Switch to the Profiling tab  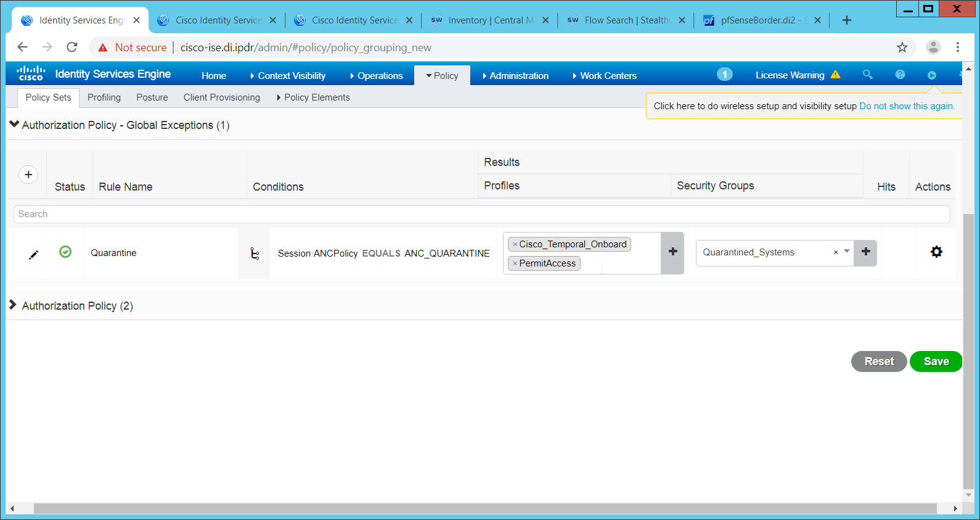point(104,97)
